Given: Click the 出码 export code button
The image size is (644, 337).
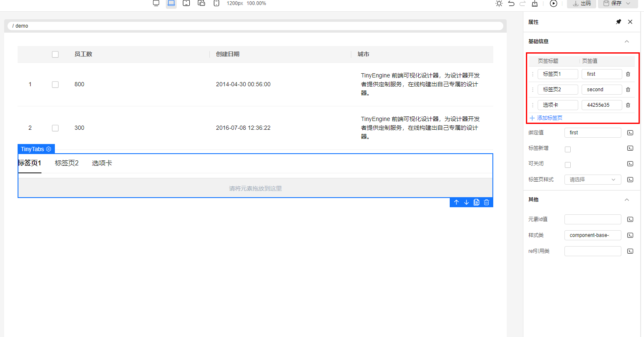Looking at the screenshot, I should tap(582, 3).
